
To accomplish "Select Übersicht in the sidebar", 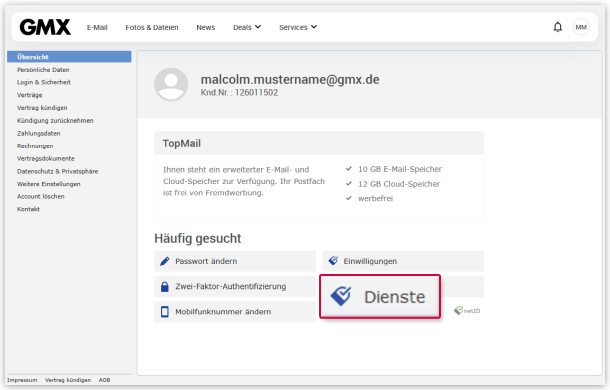I will tap(69, 57).
